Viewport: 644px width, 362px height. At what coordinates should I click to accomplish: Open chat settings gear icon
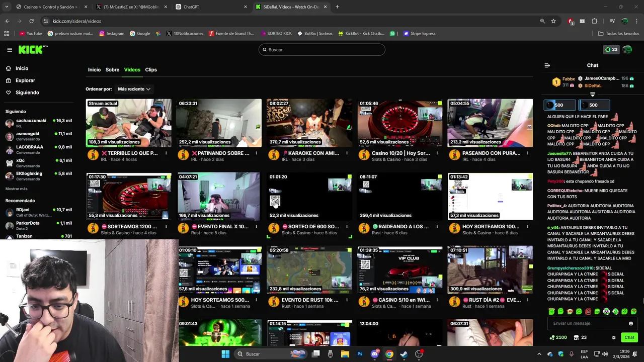pyautogui.click(x=614, y=337)
